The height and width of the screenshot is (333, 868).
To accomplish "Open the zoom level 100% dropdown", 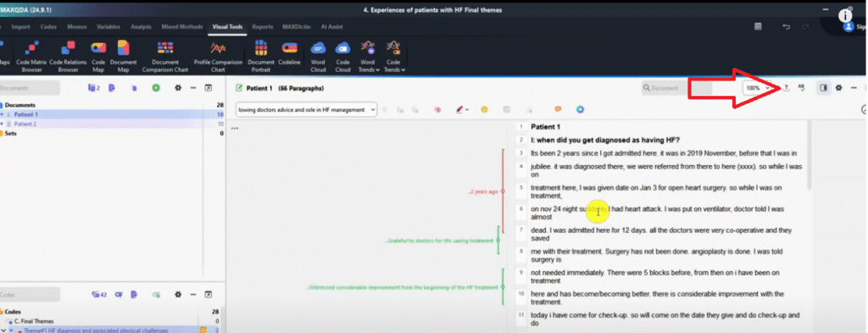I will (x=757, y=88).
